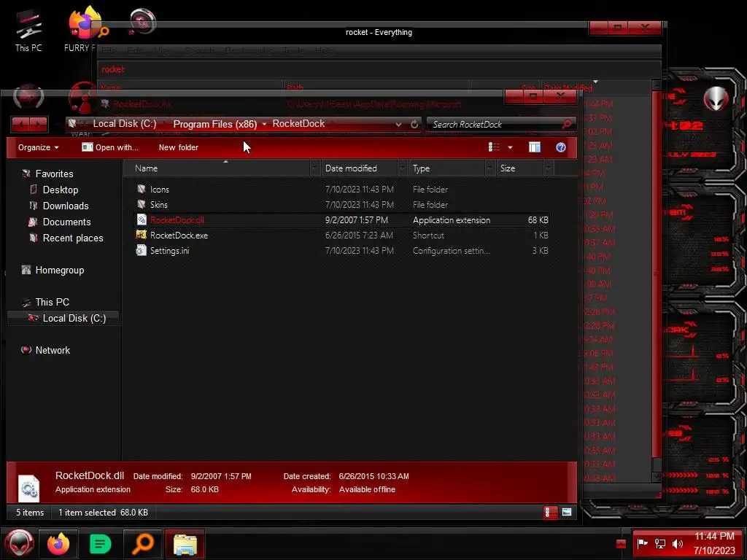Open the This PC desktop icon
The height and width of the screenshot is (560, 747).
tap(28, 30)
